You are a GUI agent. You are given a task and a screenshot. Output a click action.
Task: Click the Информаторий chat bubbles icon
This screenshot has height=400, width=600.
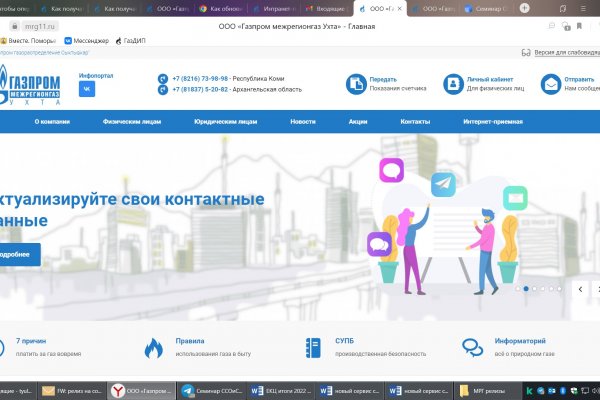point(472,347)
